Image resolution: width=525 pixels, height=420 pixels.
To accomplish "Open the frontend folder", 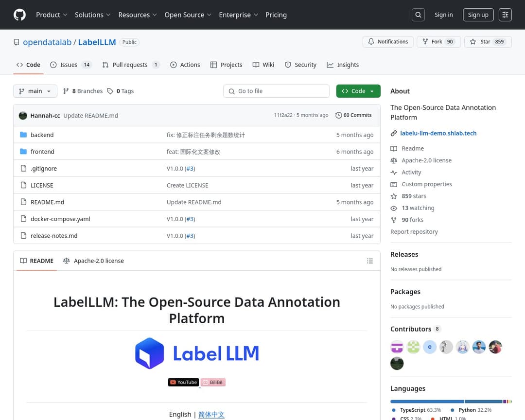I will (42, 151).
